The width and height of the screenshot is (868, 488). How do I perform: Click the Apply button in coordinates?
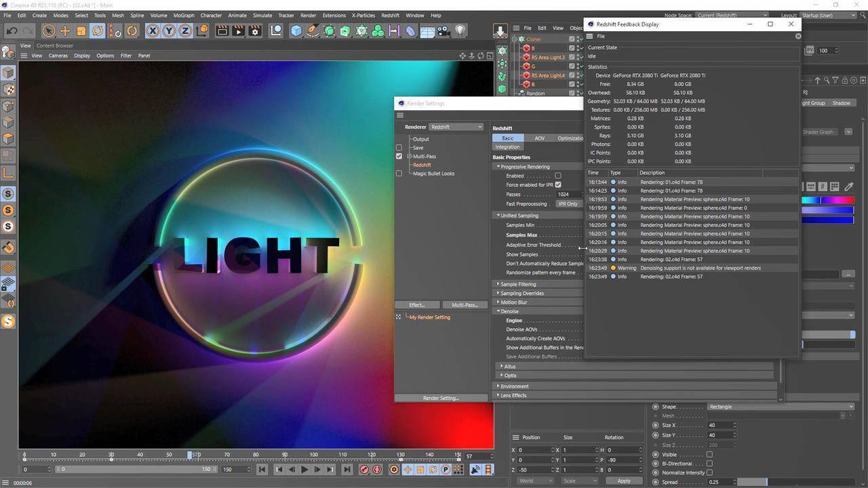click(623, 481)
